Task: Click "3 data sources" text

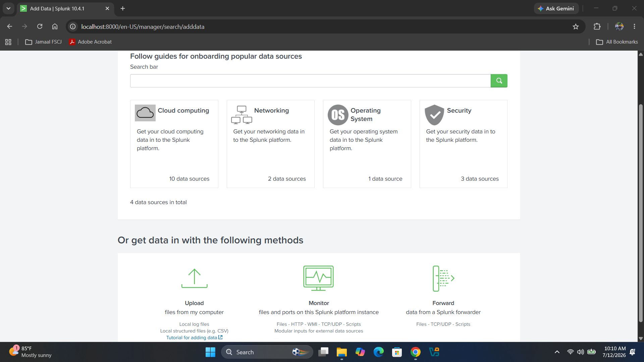Action: (480, 179)
